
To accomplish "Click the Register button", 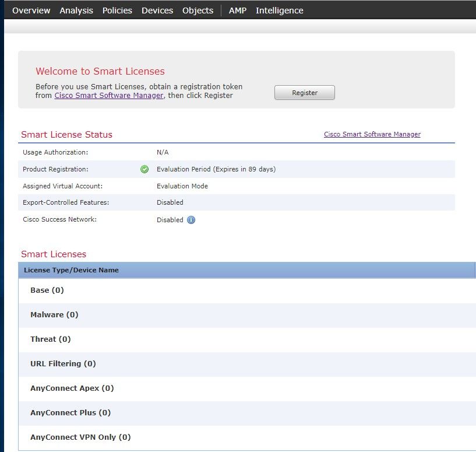I will 305,92.
